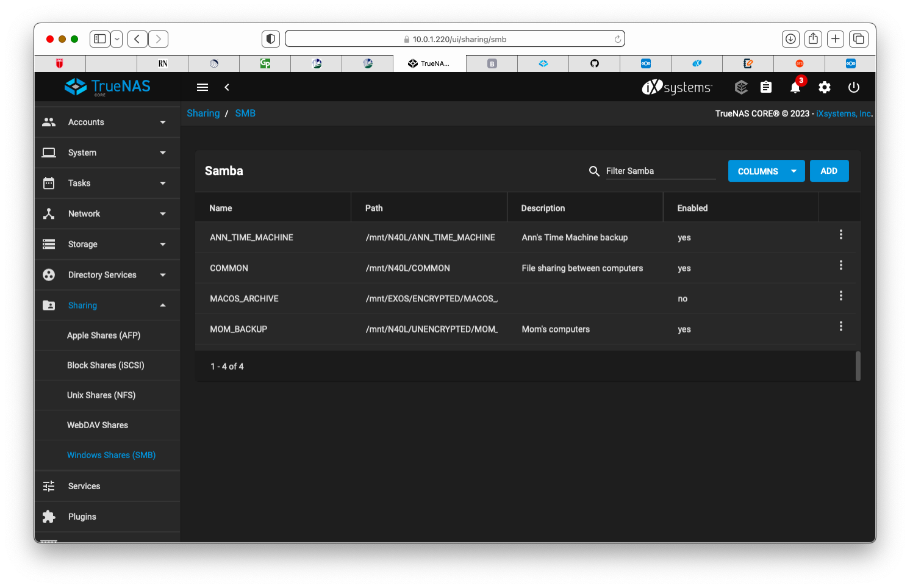This screenshot has height=588, width=910.
Task: Open options for ANN_TIME_MACHINE share
Action: (841, 235)
